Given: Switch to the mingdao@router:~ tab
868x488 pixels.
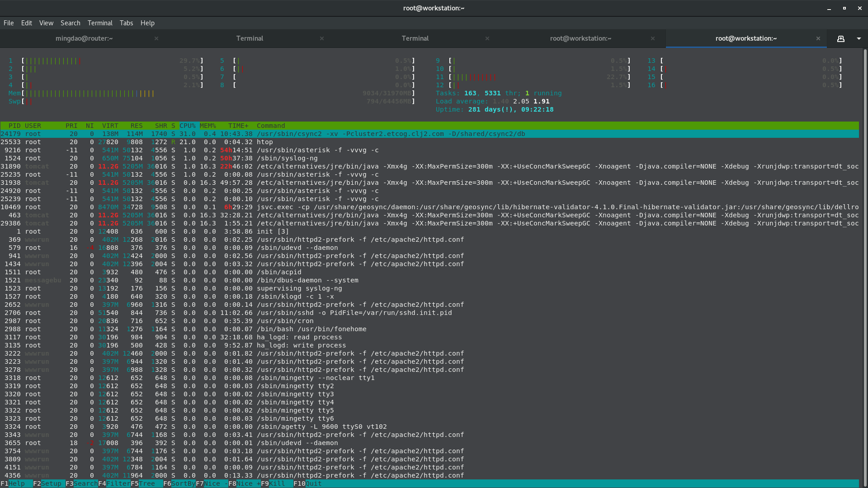Looking at the screenshot, I should (84, 38).
